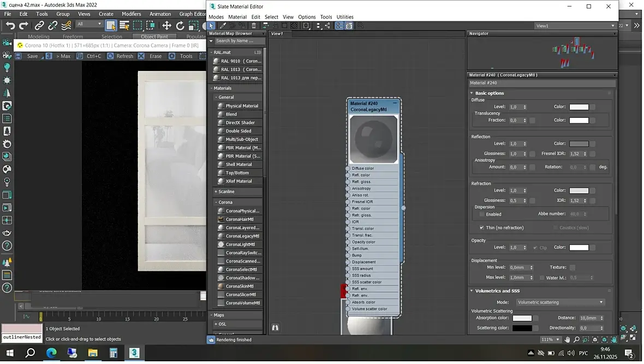
Task: Open 3ds Max from Windows taskbar
Action: tap(134, 353)
